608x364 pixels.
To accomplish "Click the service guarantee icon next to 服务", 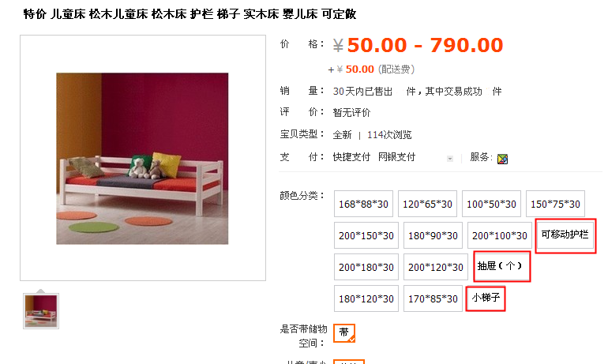I will click(502, 159).
